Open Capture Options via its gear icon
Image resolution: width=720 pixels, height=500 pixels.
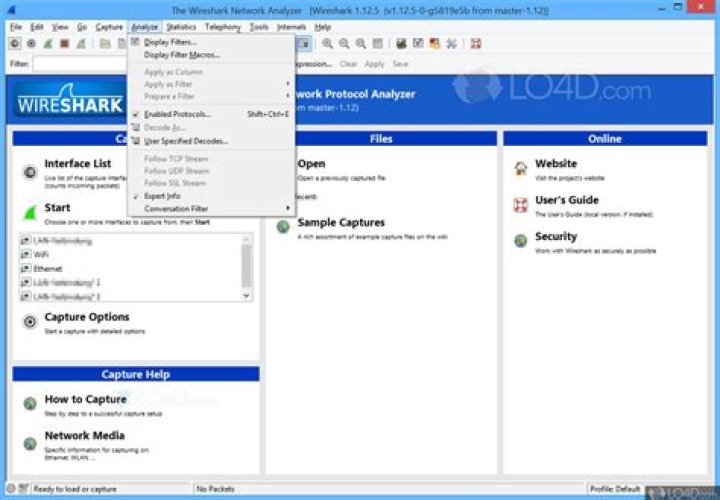click(x=29, y=321)
